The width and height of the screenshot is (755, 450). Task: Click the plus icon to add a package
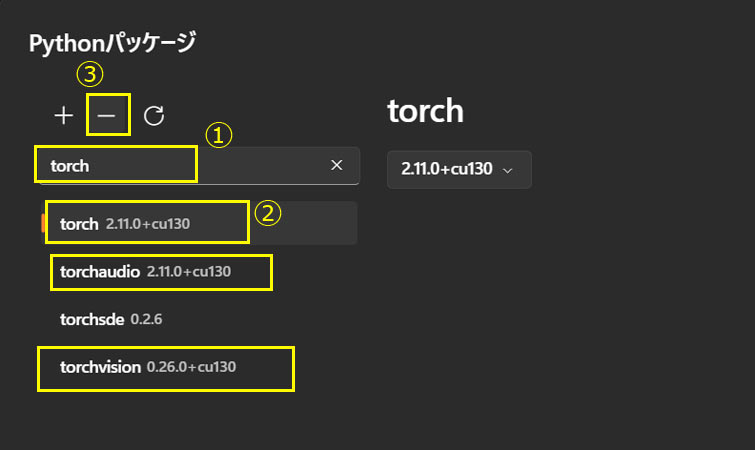(x=64, y=116)
